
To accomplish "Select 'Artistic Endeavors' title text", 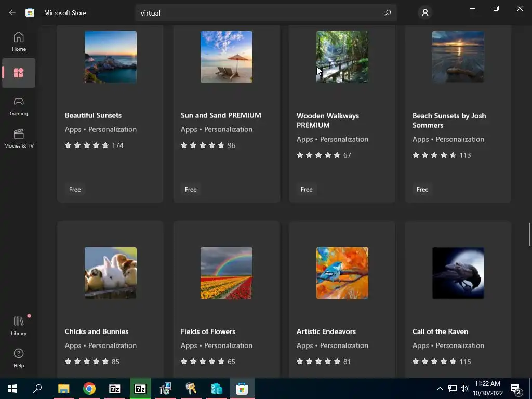I will tap(326, 331).
